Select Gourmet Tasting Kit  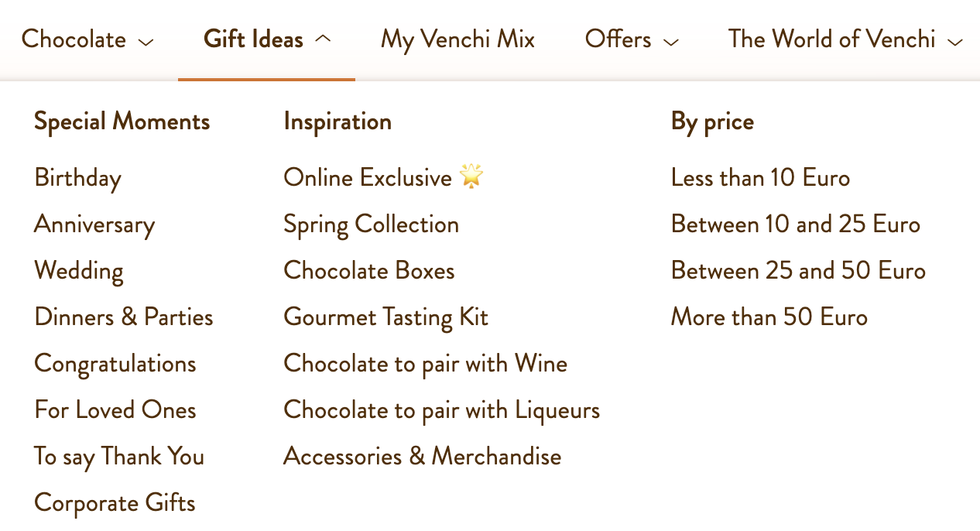386,317
